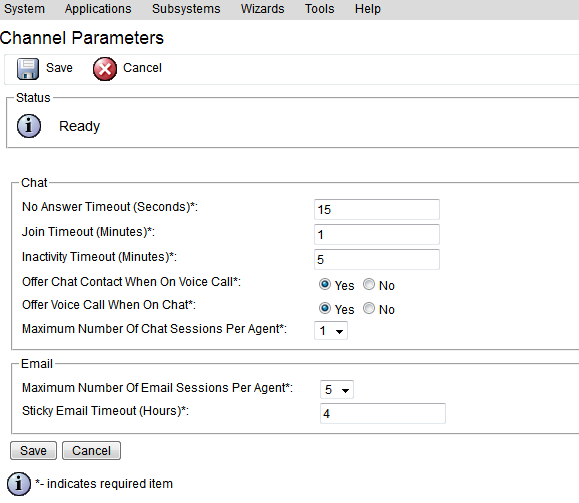Open the Subsystems menu
The height and width of the screenshot is (503, 579).
[x=186, y=8]
